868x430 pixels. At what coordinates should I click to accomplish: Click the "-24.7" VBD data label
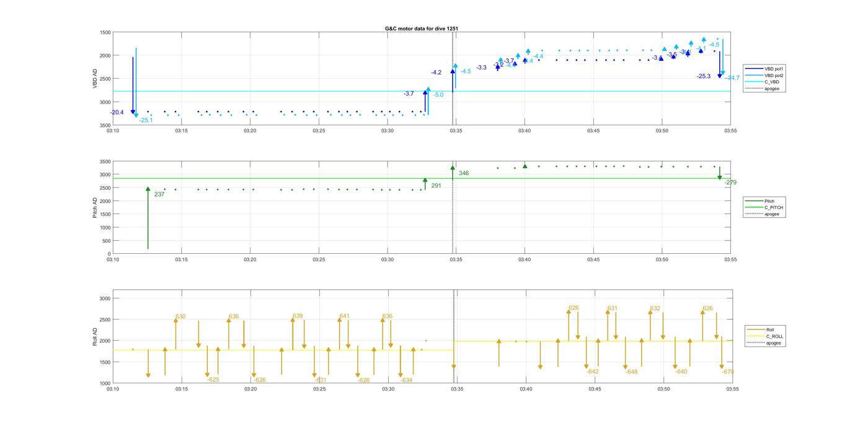click(733, 78)
